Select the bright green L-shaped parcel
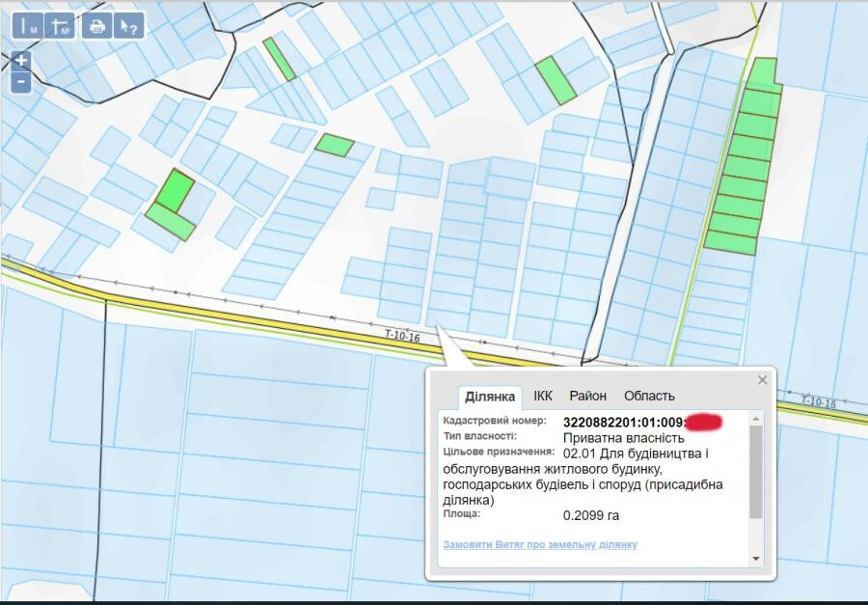 tap(174, 190)
